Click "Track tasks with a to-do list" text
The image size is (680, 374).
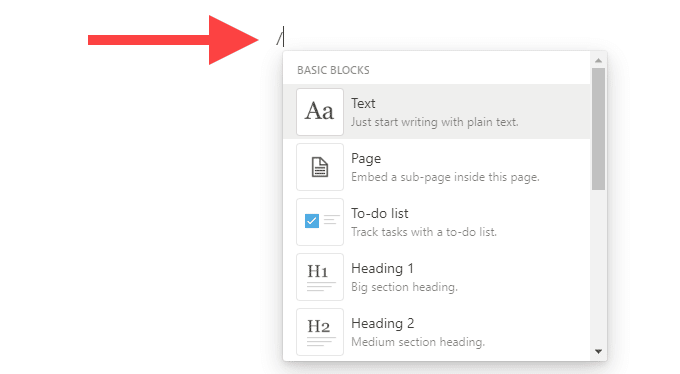point(424,232)
